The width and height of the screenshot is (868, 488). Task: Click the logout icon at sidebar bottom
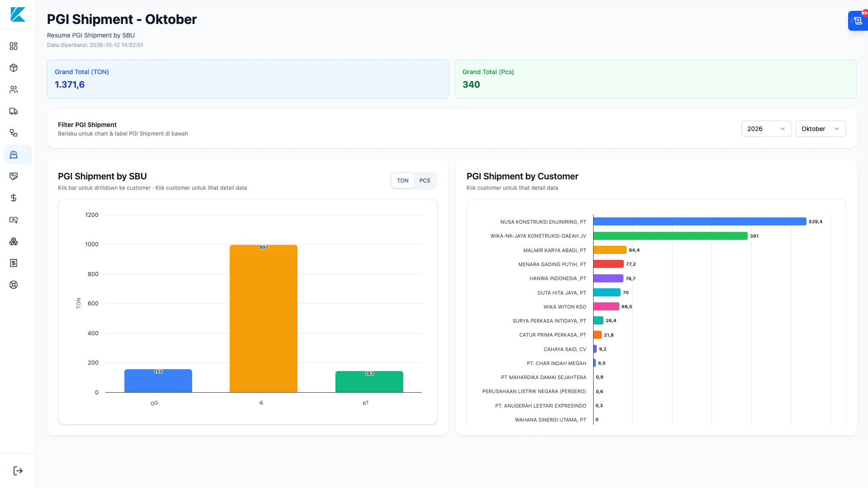18,471
